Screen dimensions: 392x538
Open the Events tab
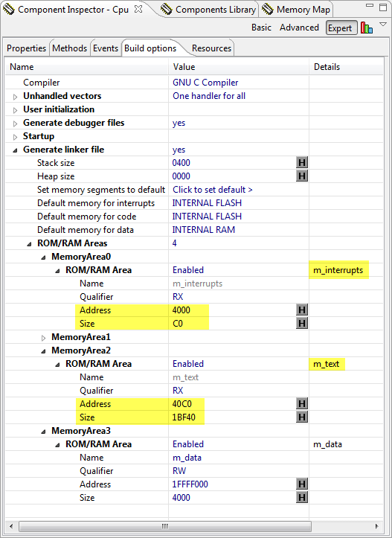(106, 48)
